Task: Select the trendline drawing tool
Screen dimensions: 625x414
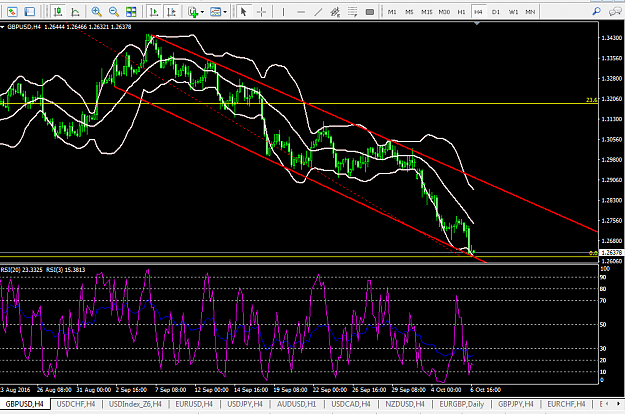Action: click(x=318, y=12)
